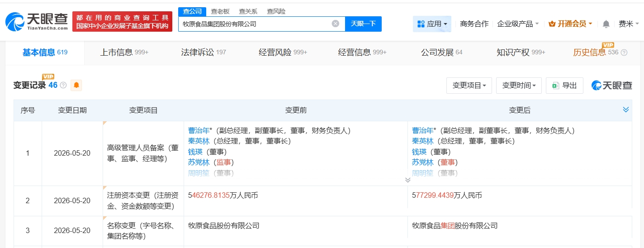Open the 应用 dropdown
The height and width of the screenshot is (248, 644).
tap(432, 24)
